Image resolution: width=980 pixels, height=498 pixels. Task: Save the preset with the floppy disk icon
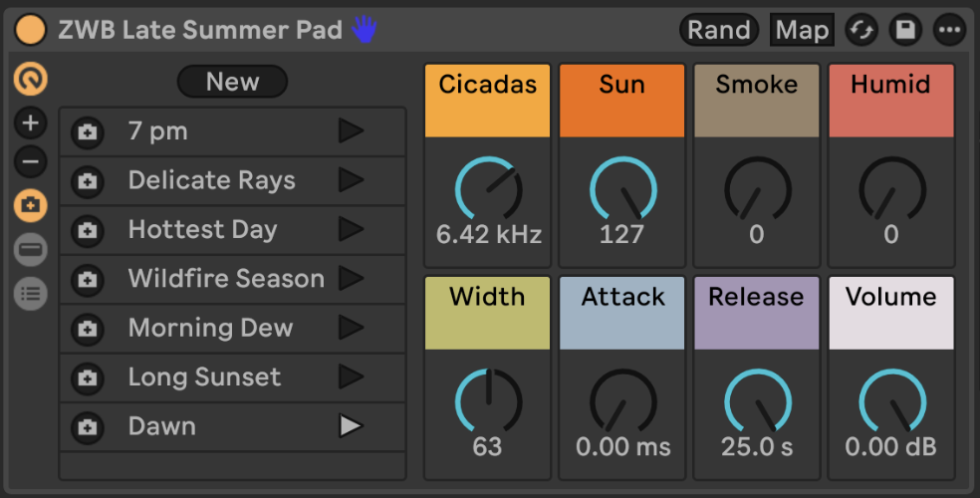click(x=905, y=30)
